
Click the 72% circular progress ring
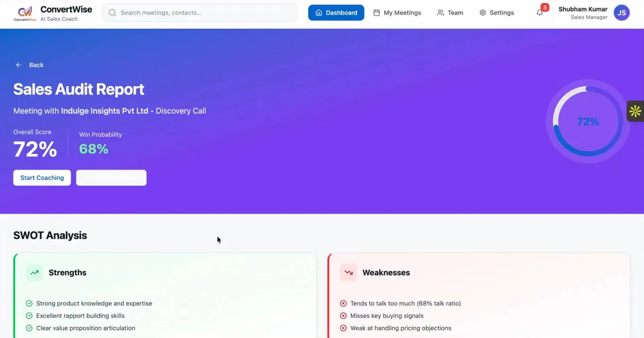tap(588, 122)
